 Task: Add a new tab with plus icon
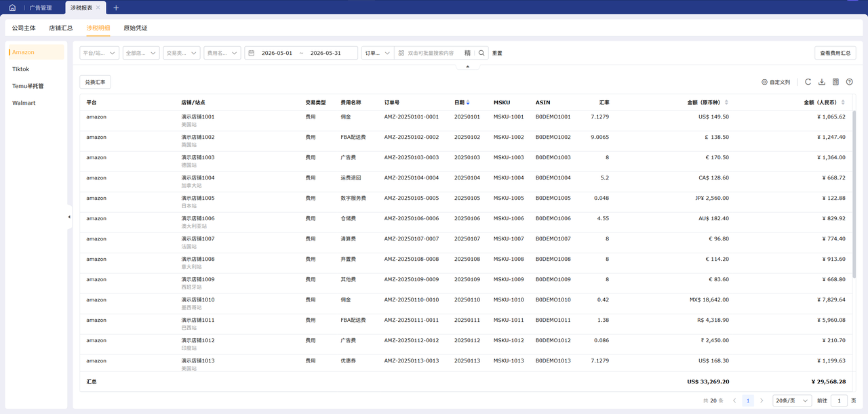116,7
